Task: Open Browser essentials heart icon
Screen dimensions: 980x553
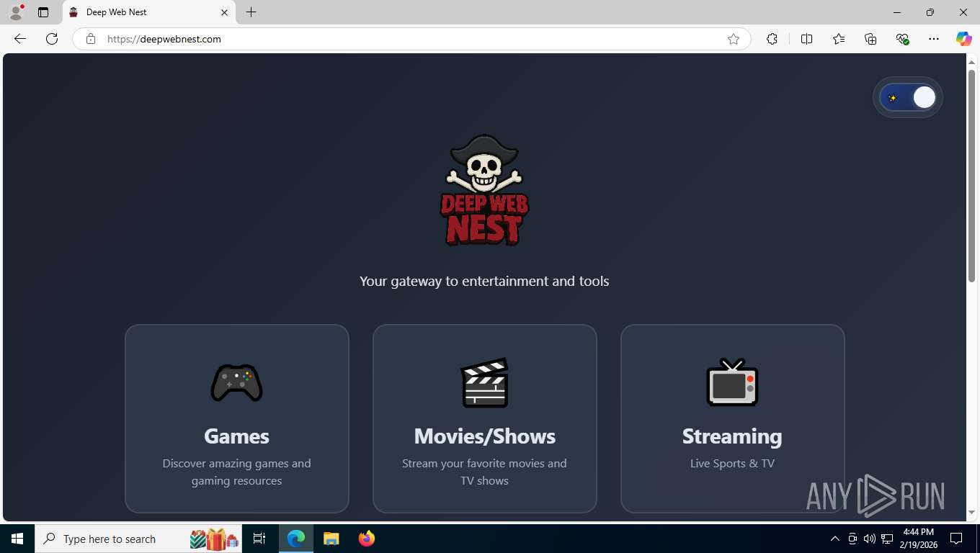Action: click(x=902, y=39)
